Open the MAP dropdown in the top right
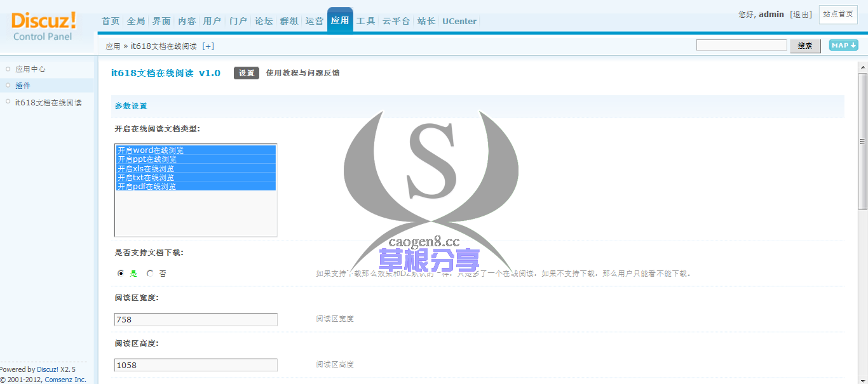Screen dimensions: 868x384 point(843,45)
